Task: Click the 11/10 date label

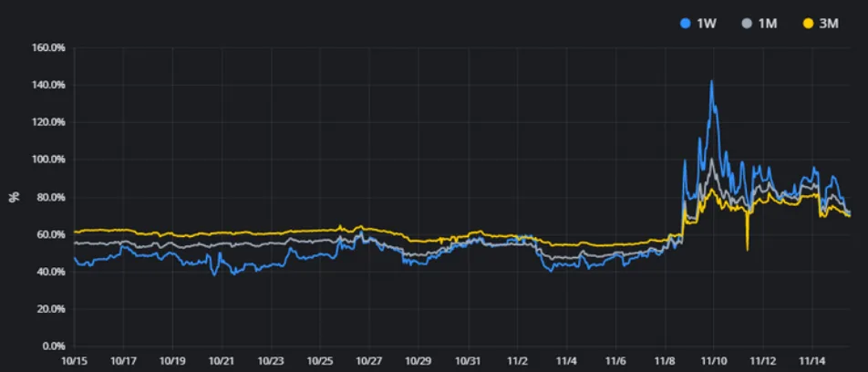Action: pyautogui.click(x=714, y=360)
